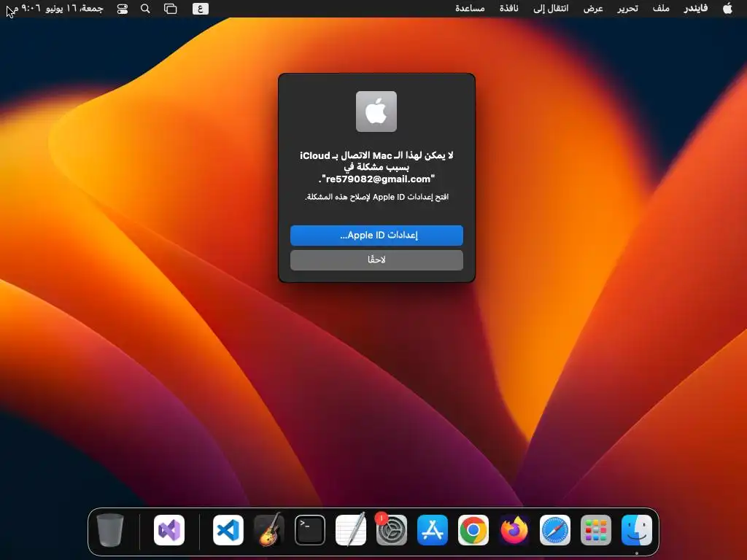The height and width of the screenshot is (560, 747).
Task: Open Launchpad from the Dock
Action: click(595, 530)
